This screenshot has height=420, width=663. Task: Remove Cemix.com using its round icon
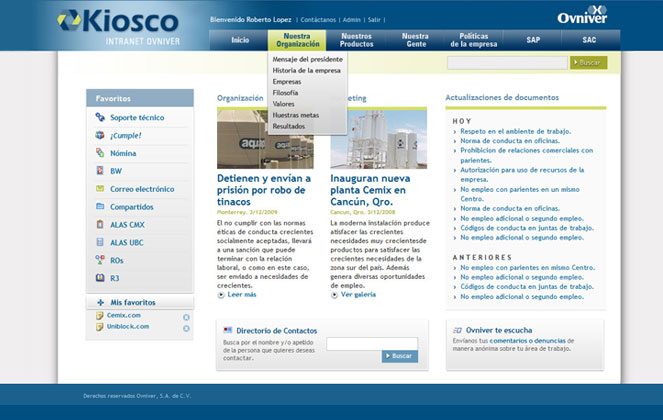[186, 317]
